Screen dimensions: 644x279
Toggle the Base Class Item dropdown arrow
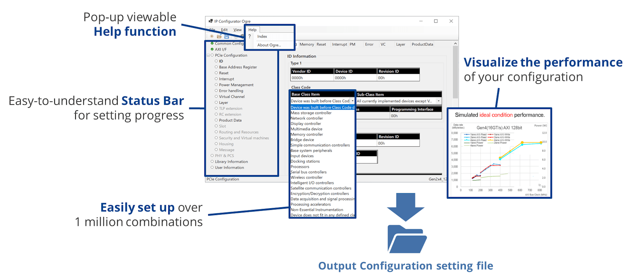coord(352,101)
